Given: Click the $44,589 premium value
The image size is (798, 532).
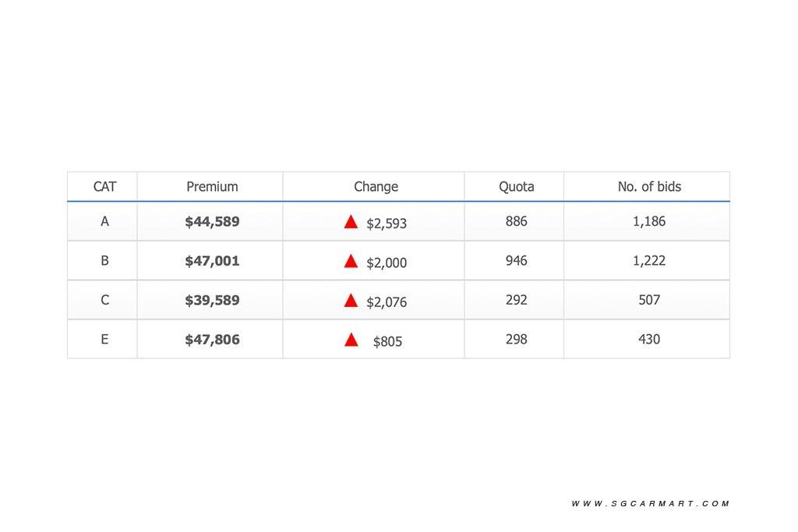Looking at the screenshot, I should click(212, 222).
